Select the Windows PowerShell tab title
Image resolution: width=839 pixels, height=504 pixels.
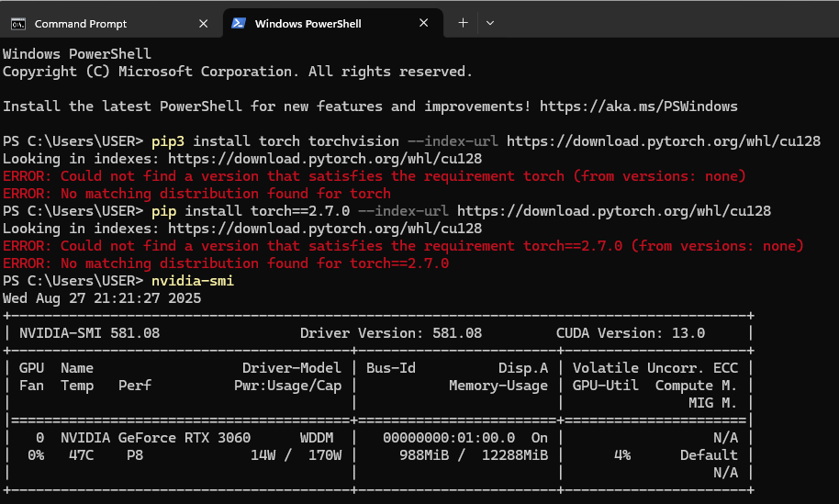(306, 23)
